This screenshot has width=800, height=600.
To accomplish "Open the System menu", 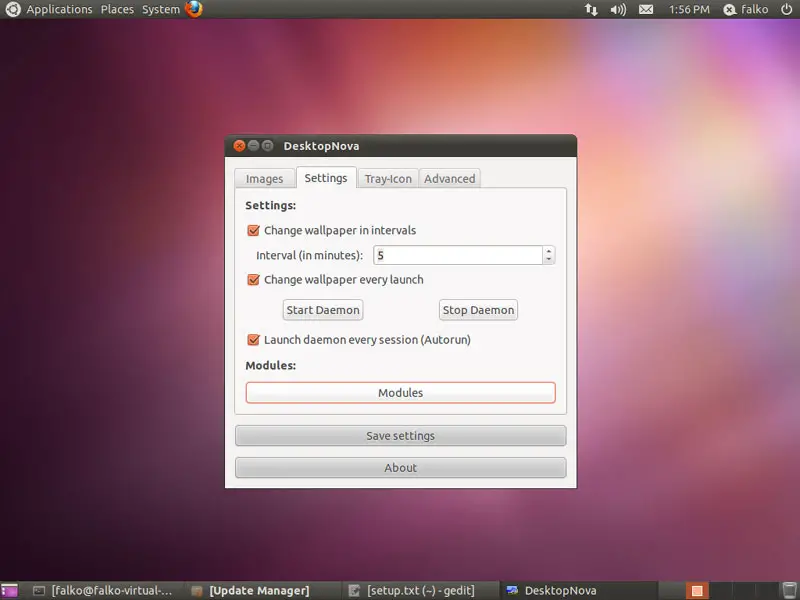I will point(161,9).
